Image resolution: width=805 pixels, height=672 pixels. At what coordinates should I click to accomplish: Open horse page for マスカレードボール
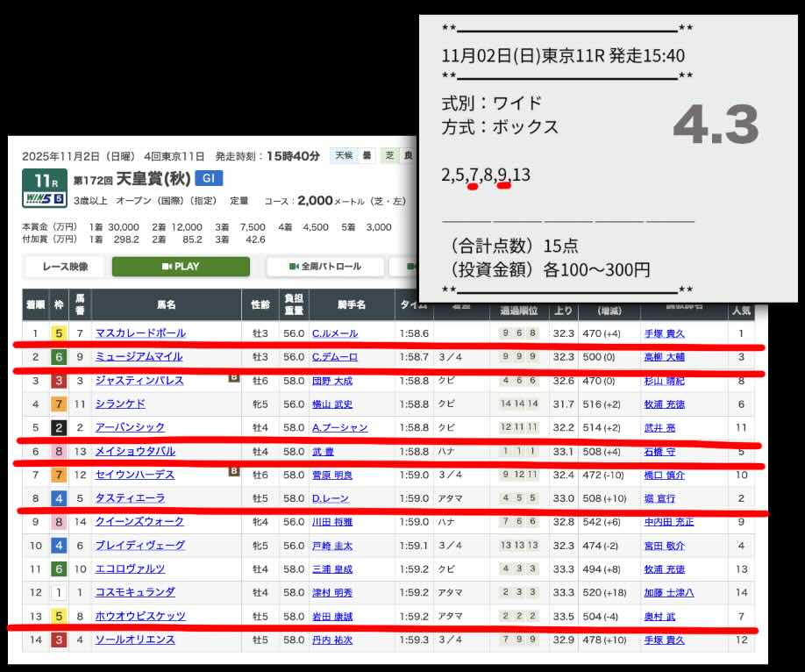coord(140,333)
